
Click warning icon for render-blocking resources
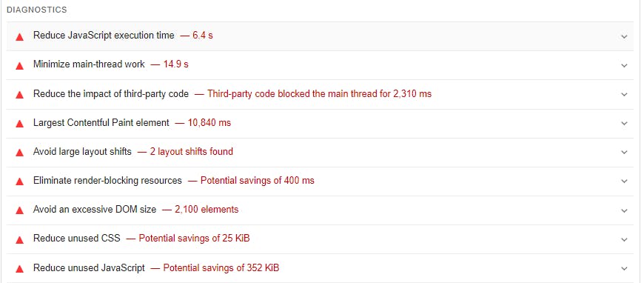coord(19,182)
